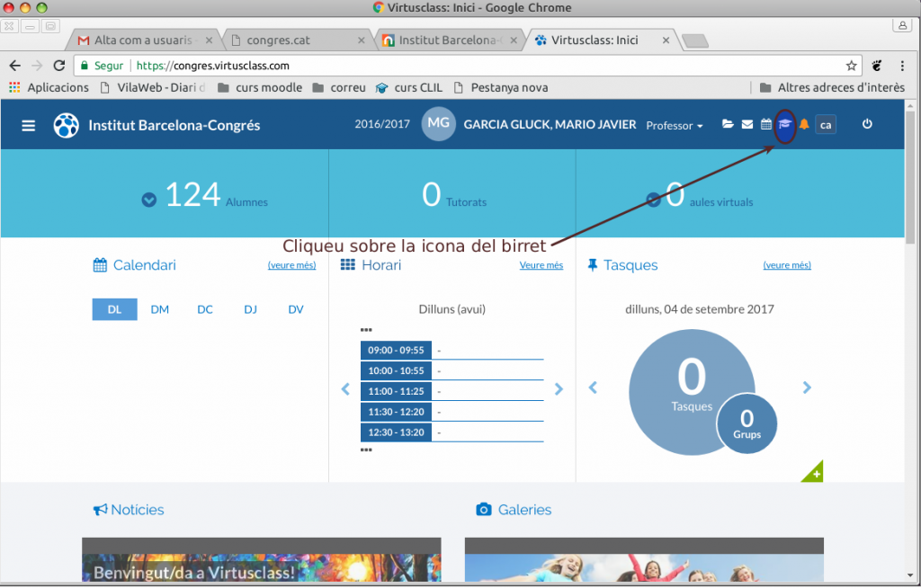
Task: Open the bell notifications icon
Action: click(804, 125)
